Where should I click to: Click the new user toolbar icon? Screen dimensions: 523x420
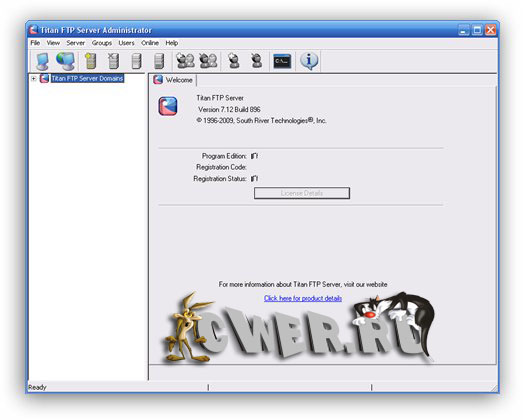coord(234,61)
